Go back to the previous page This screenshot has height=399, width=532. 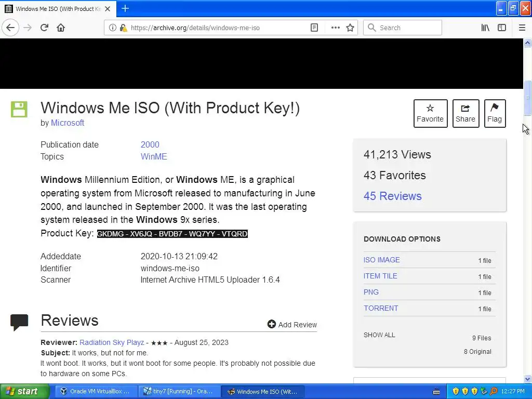[10, 28]
